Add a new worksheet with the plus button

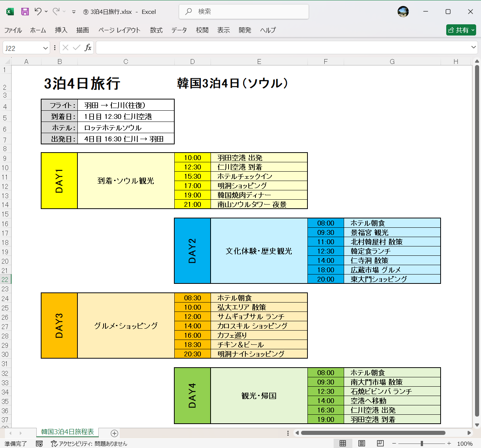click(x=114, y=433)
